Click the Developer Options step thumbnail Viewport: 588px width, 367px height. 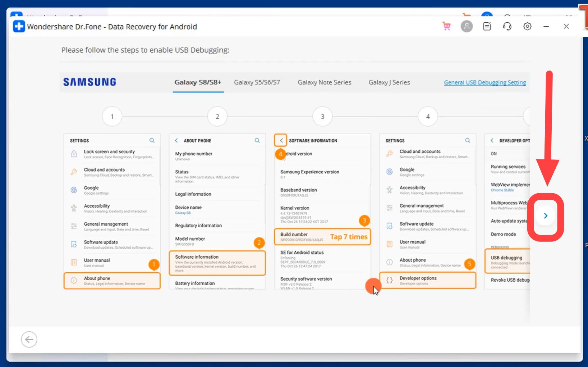pyautogui.click(x=507, y=212)
